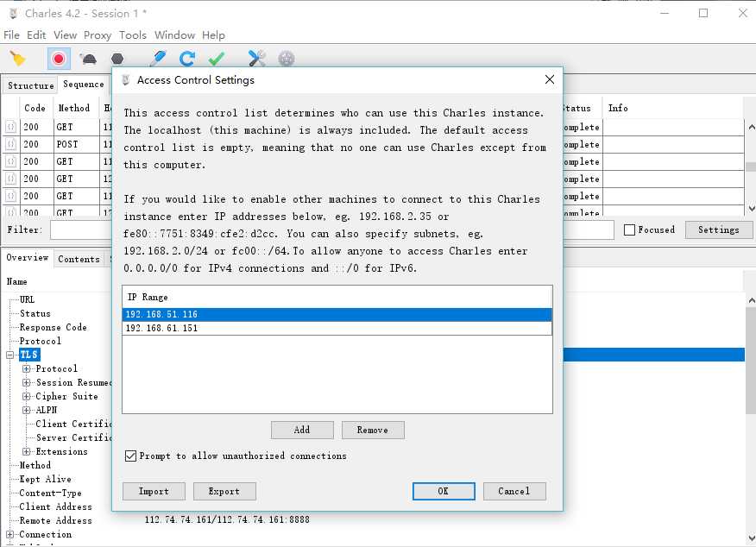Collapse the TLS tree node
756x547 pixels.
coord(9,355)
